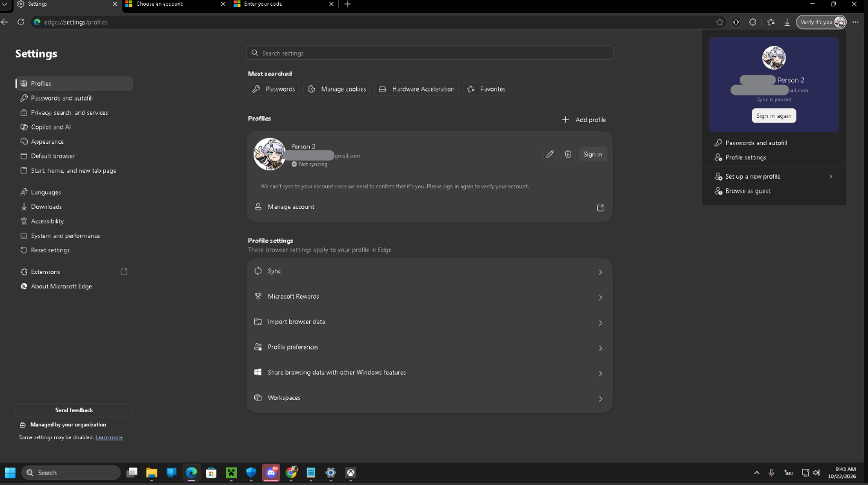Switch to the Enter your code tab

pyautogui.click(x=283, y=4)
